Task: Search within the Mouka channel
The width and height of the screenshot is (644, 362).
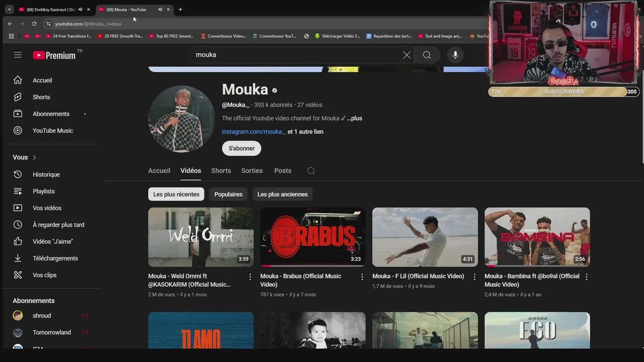Action: point(311,171)
